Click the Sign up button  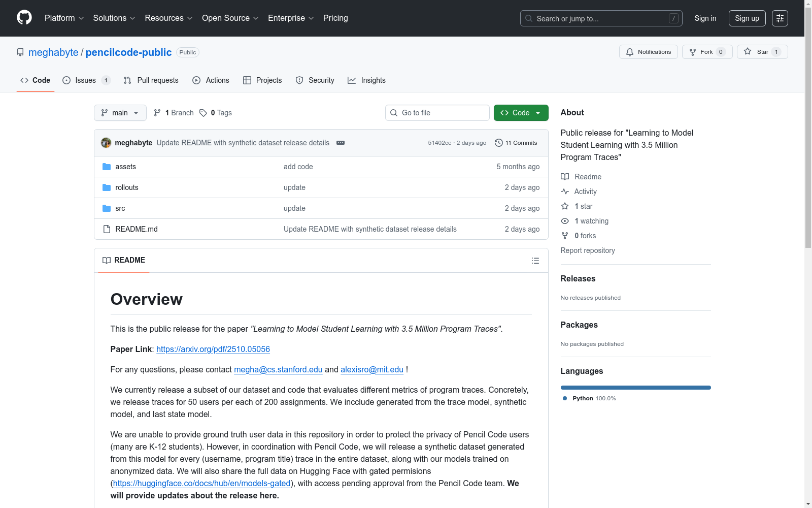(x=747, y=18)
